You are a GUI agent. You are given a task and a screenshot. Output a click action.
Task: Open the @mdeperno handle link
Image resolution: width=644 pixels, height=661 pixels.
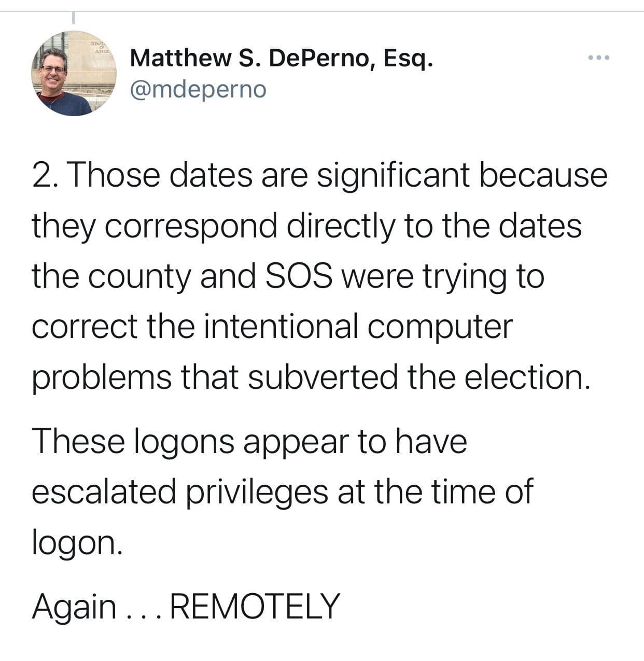(x=198, y=89)
